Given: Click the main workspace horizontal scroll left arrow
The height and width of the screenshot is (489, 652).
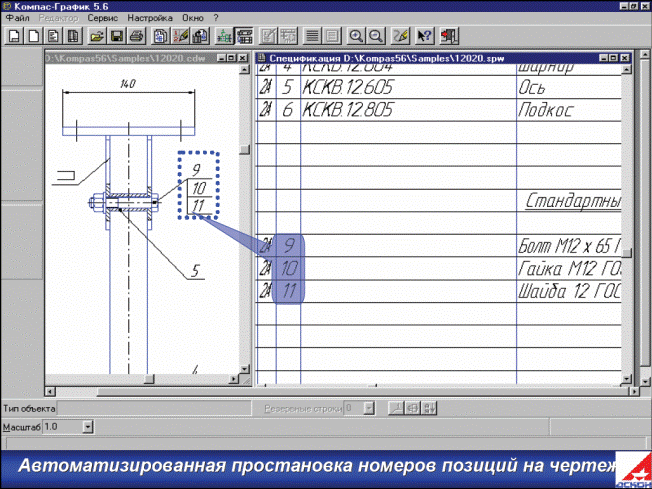Looking at the screenshot, I should pos(50,391).
